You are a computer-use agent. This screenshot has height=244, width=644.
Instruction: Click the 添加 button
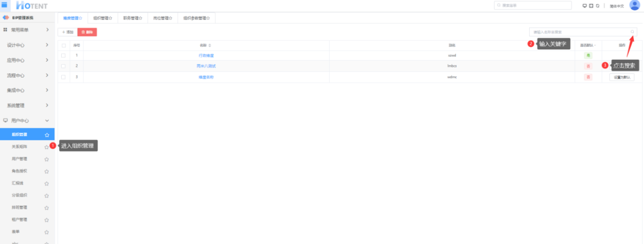[67, 32]
